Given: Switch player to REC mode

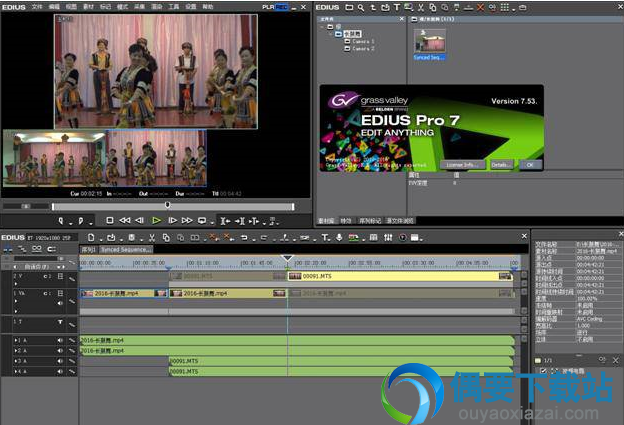Looking at the screenshot, I should click(281, 7).
